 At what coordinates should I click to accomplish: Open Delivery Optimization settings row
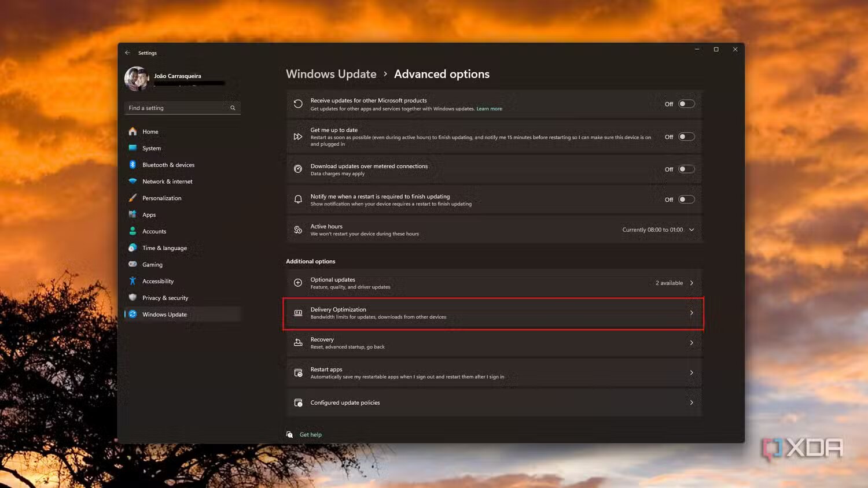click(x=493, y=313)
